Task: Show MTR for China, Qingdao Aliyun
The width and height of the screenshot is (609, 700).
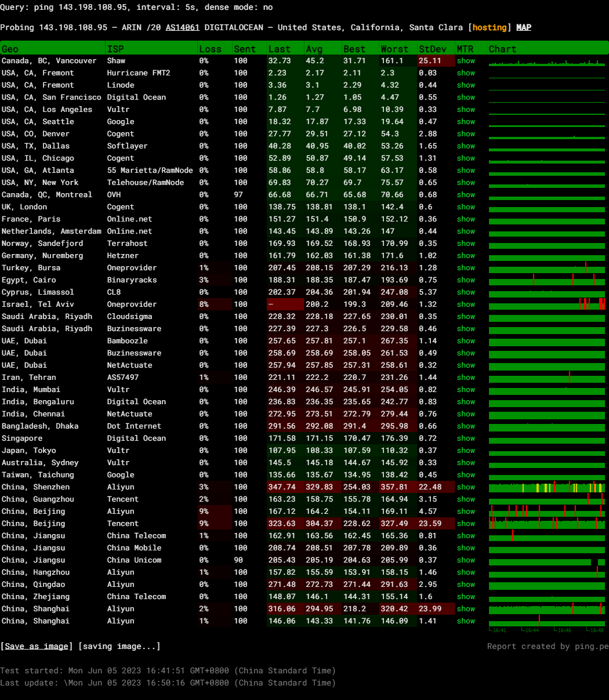Action: [x=466, y=584]
